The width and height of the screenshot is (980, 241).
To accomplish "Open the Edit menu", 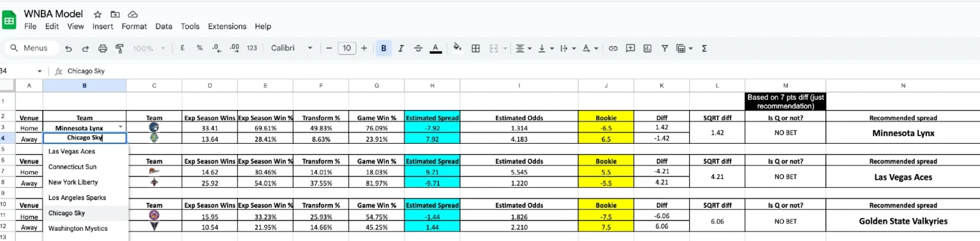I will click(52, 27).
